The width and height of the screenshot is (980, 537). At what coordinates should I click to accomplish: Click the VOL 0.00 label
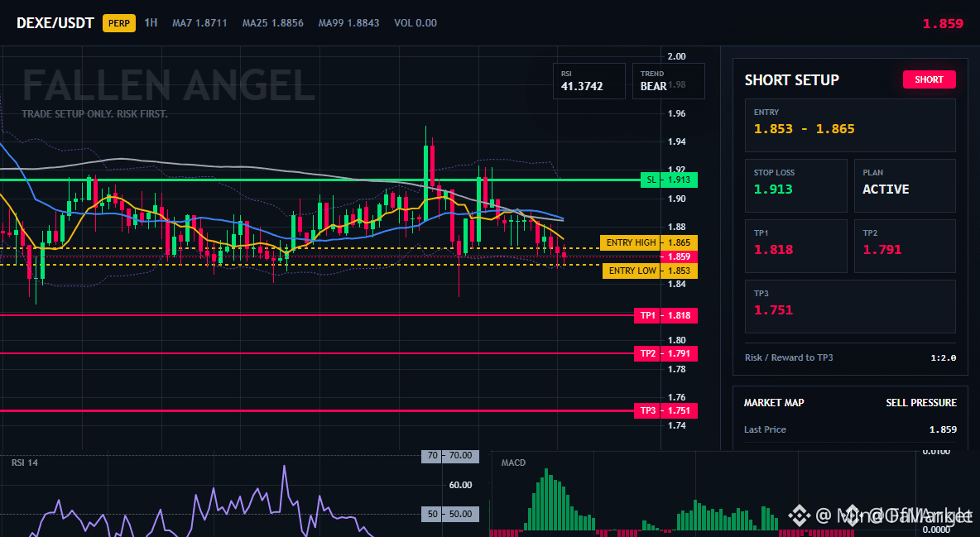pyautogui.click(x=416, y=23)
